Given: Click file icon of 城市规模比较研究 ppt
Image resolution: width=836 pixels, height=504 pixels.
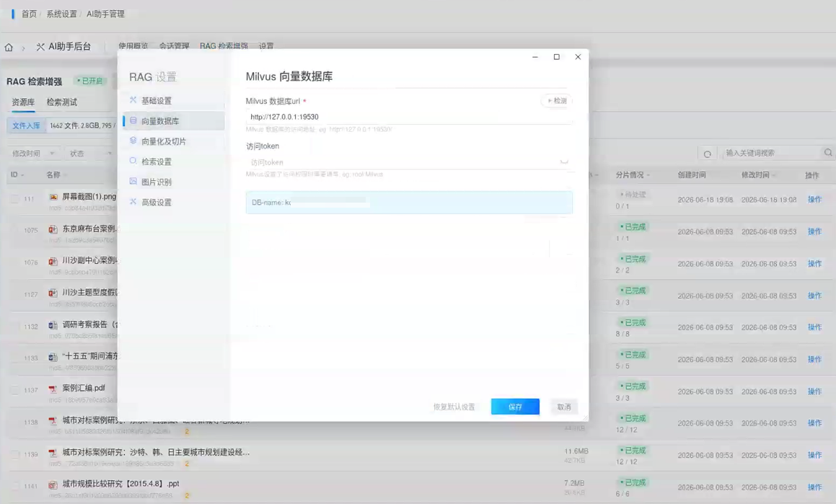Looking at the screenshot, I should coord(53,485).
